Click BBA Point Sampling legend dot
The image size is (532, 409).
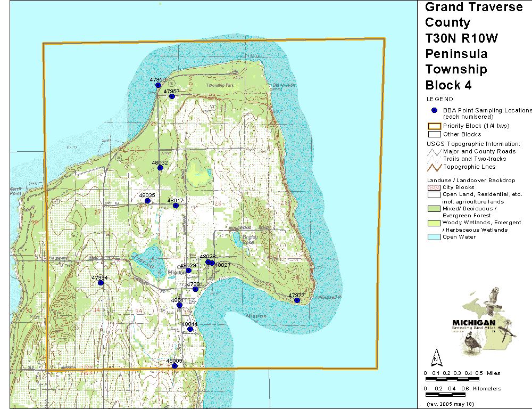[434, 110]
